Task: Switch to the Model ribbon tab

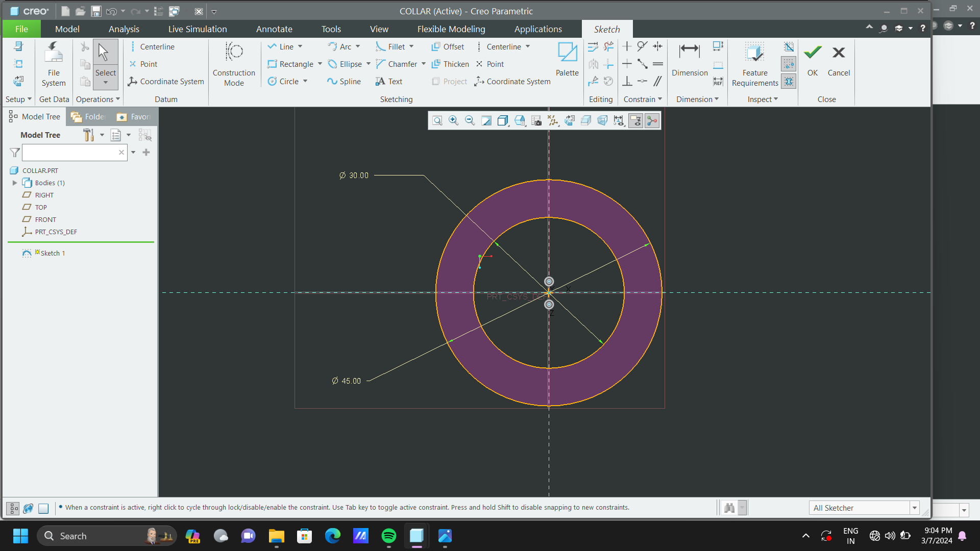Action: point(67,29)
